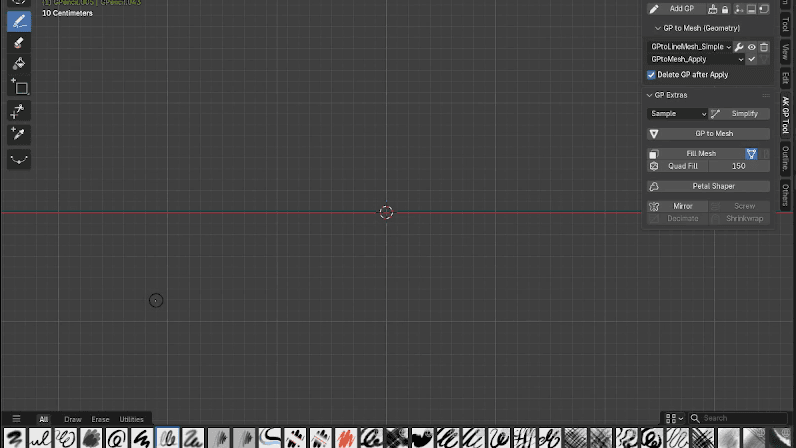
Task: Select the Draw pencil tool in the left toolbar
Action: coord(19,21)
